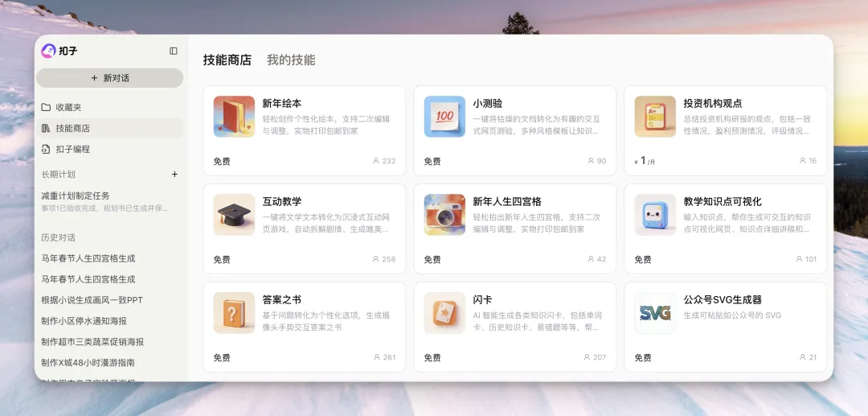Open the 投资机构观点 skill title
This screenshot has width=868, height=416.
pyautogui.click(x=712, y=104)
